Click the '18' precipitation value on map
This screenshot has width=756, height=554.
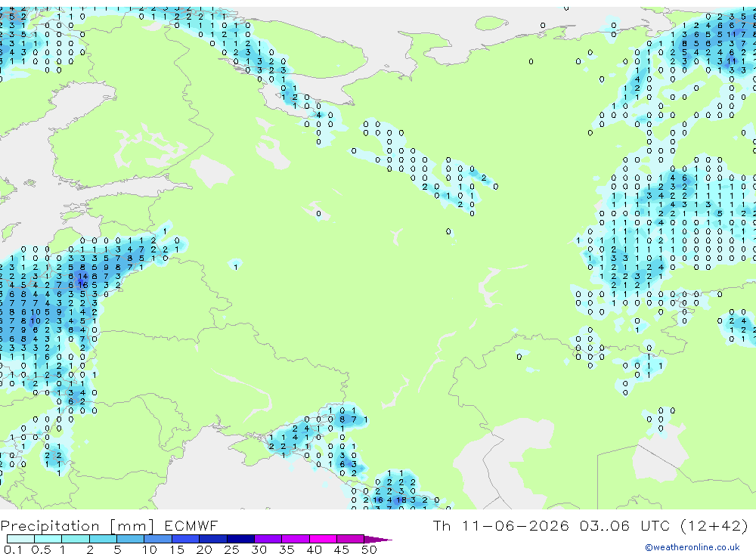tap(401, 500)
